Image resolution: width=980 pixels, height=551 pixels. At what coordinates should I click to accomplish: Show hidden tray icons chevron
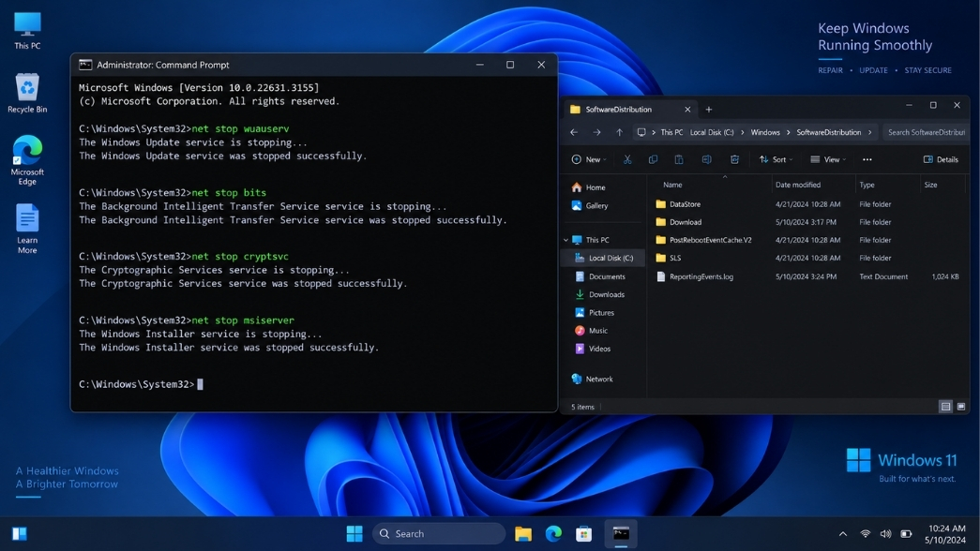tap(842, 533)
